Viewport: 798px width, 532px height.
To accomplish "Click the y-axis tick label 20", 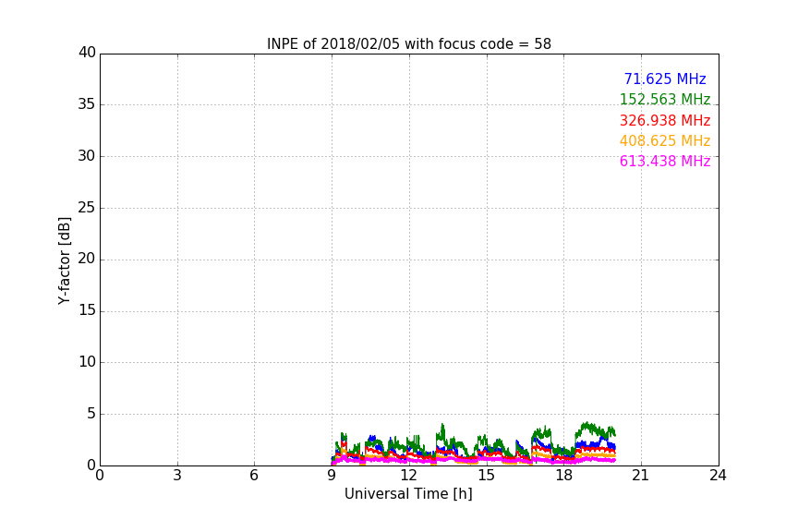I will click(87, 259).
